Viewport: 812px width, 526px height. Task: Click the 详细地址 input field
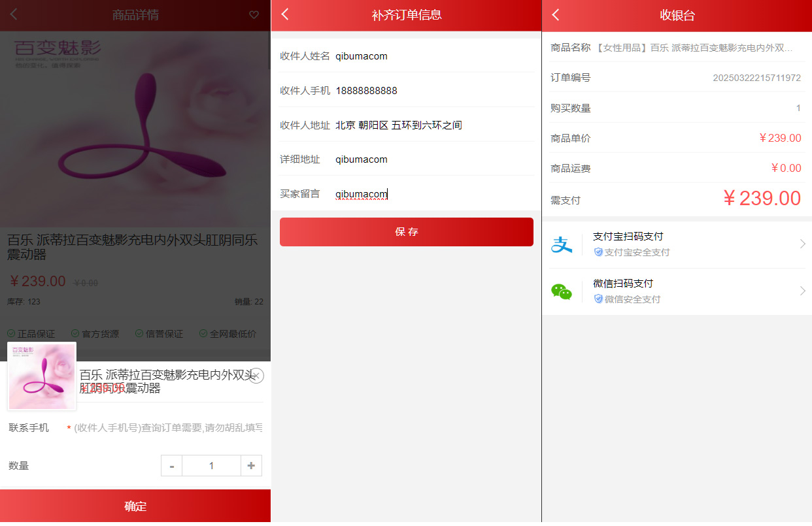tap(434, 159)
